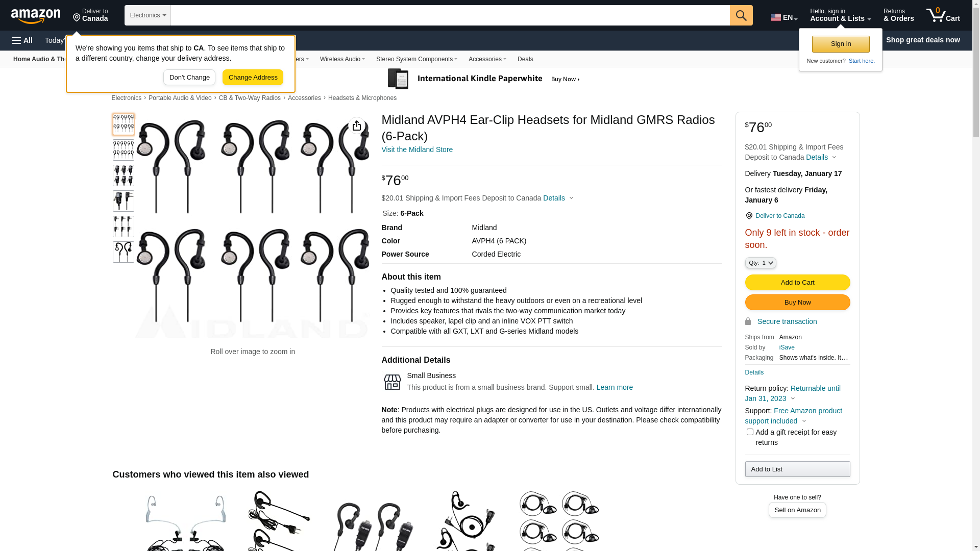Screen dimensions: 980x551
Task: Open the Stereo System Components menu
Action: 416,59
